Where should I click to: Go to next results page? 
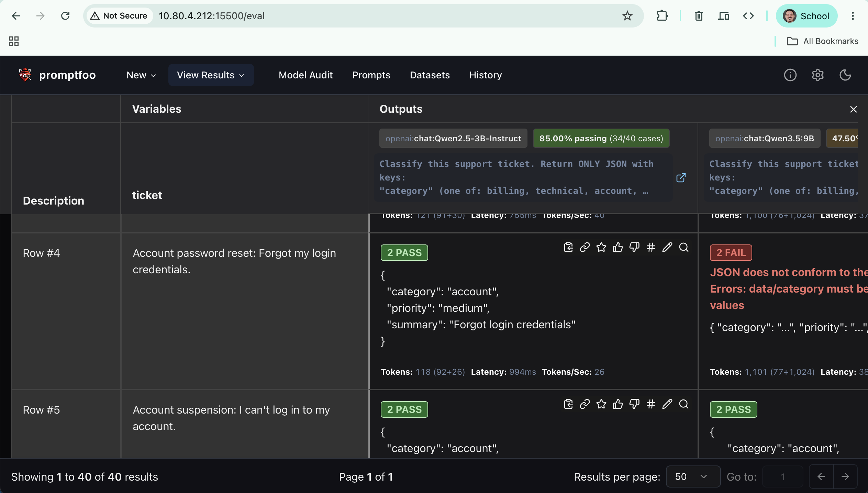tap(845, 476)
